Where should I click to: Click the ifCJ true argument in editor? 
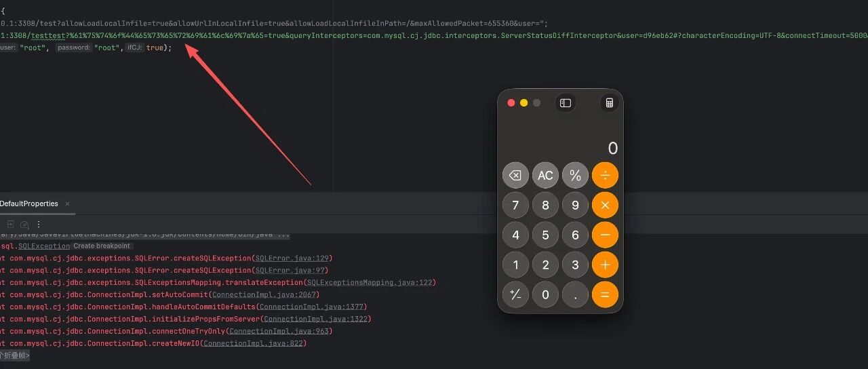(155, 47)
